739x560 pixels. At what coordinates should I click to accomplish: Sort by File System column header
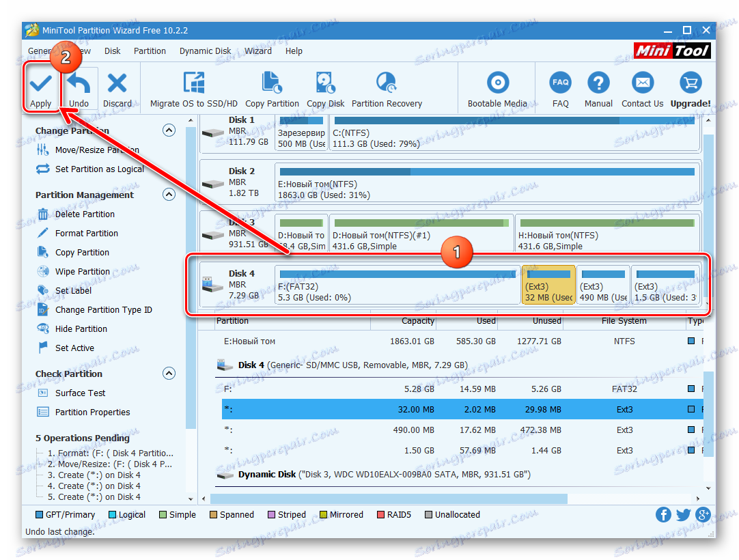pyautogui.click(x=624, y=321)
